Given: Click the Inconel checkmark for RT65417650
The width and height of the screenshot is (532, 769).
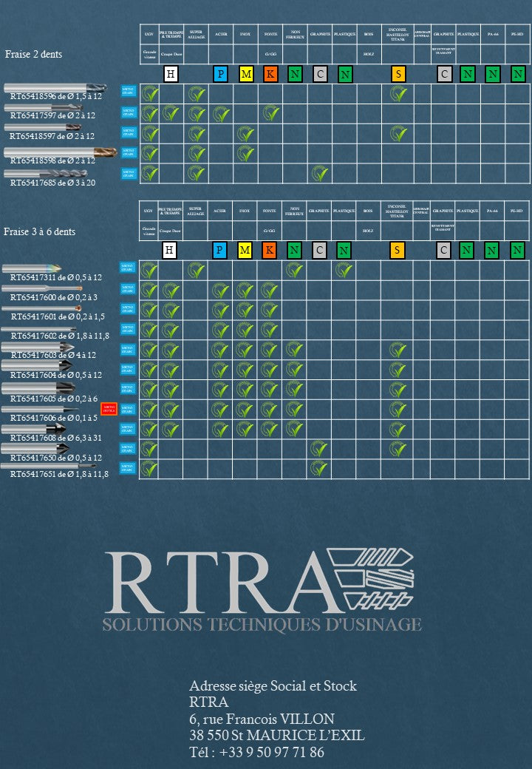Looking at the screenshot, I should coord(397,448).
